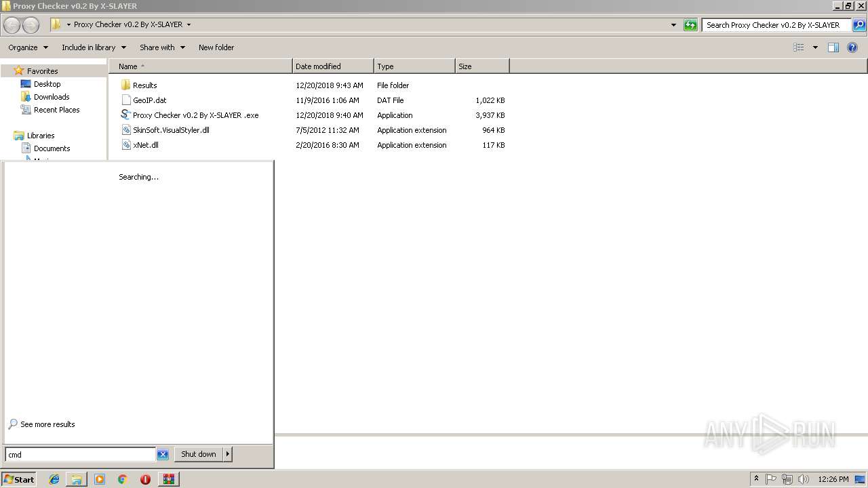868x488 pixels.
Task: Expand the Shut down options arrow
Action: click(x=228, y=454)
